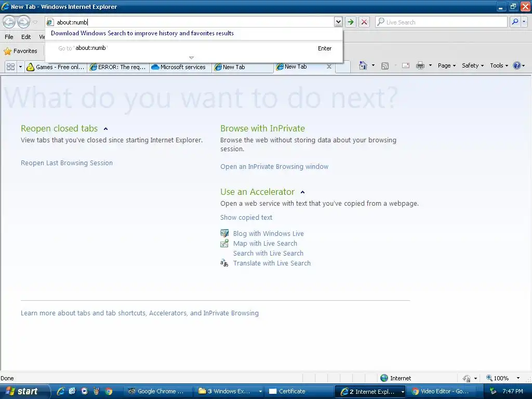Click the Live Search input box
Image resolution: width=532 pixels, height=399 pixels.
point(441,22)
